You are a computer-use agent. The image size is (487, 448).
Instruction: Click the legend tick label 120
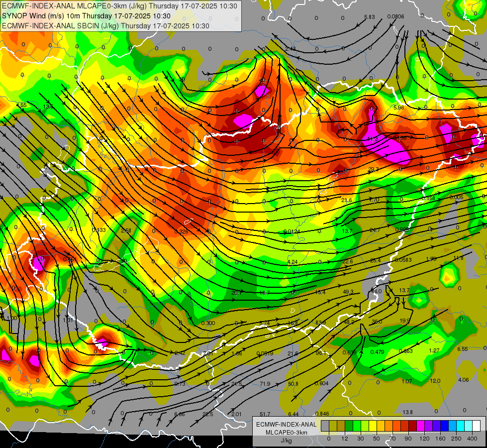coord(425,439)
